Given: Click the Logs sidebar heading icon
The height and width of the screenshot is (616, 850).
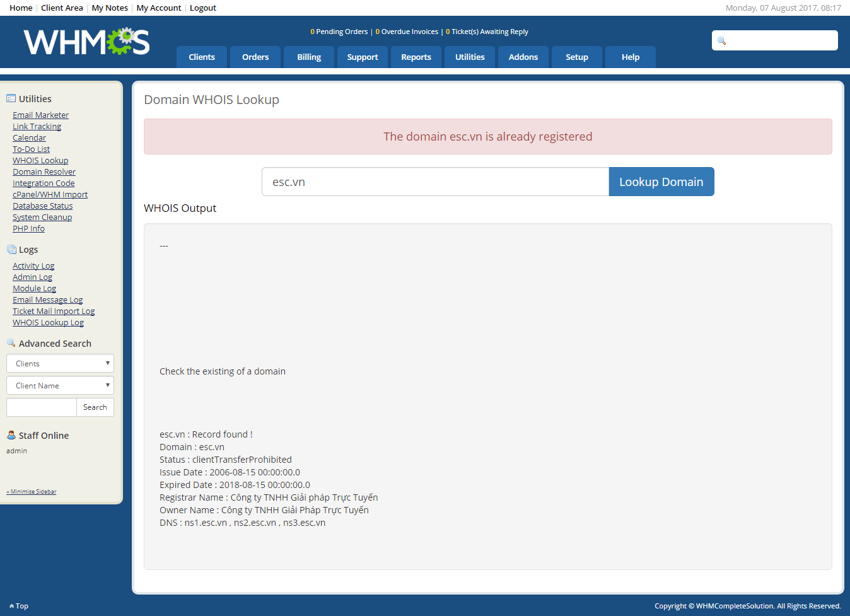Looking at the screenshot, I should click(11, 250).
